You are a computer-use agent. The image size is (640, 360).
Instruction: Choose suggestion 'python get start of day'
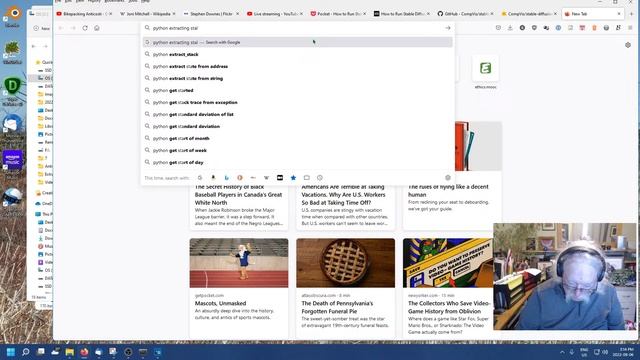[x=298, y=162]
